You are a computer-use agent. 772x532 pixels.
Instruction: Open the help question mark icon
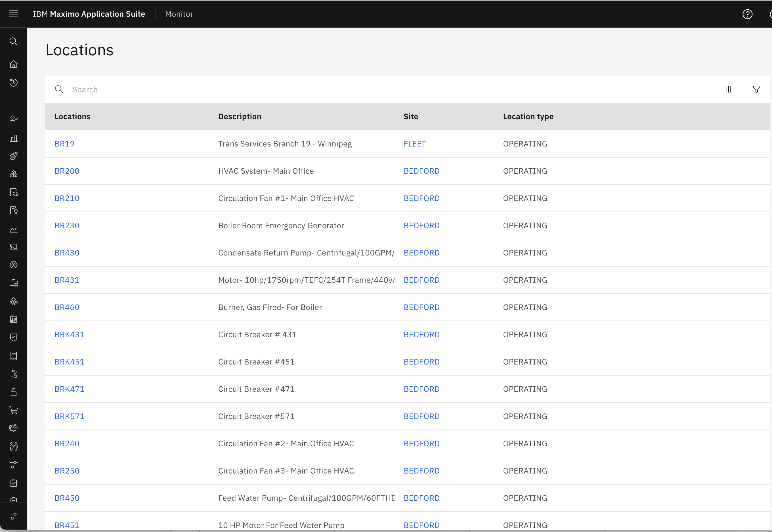click(747, 14)
